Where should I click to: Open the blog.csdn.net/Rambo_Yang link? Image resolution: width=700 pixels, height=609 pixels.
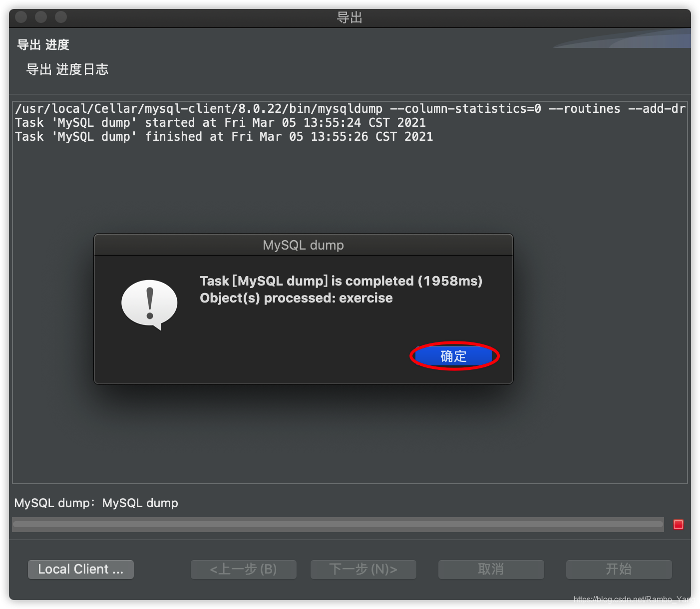click(633, 598)
